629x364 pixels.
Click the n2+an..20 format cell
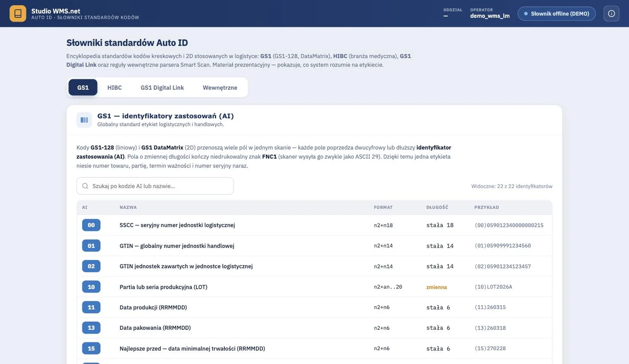pyautogui.click(x=388, y=287)
